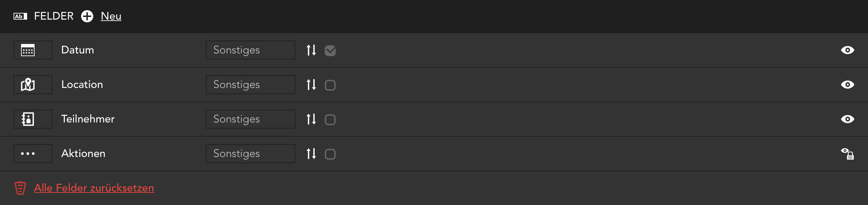
Task: Uncheck the Datum row checkbox
Action: (x=330, y=51)
